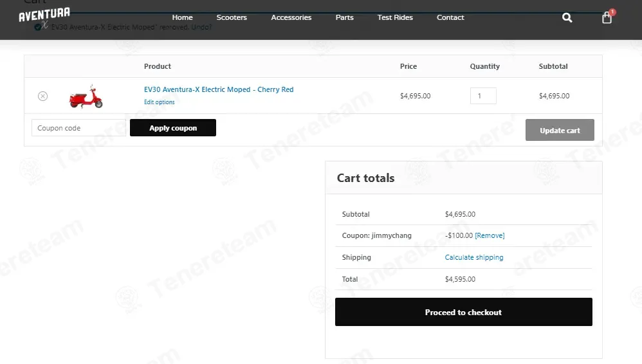Image resolution: width=642 pixels, height=364 pixels.
Task: Click the Quantity column header
Action: [485, 66]
